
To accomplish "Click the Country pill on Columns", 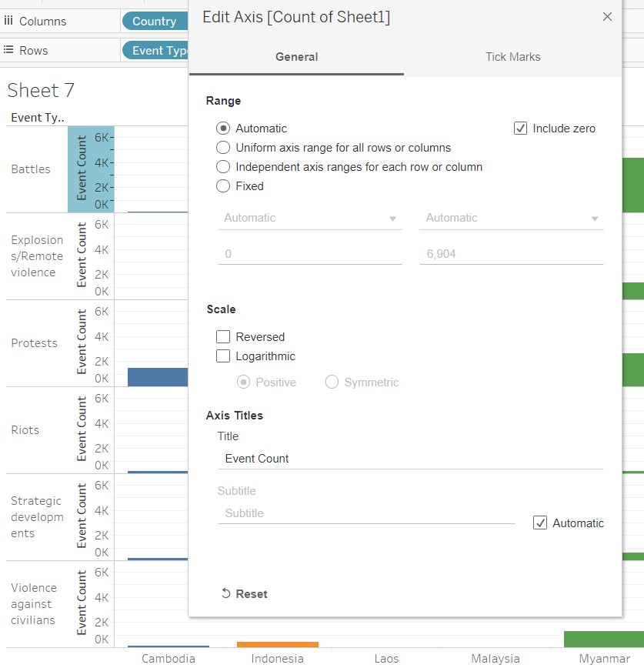I will [x=154, y=22].
